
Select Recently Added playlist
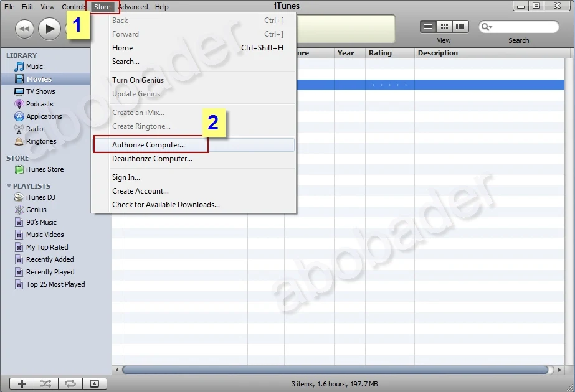tap(44, 259)
